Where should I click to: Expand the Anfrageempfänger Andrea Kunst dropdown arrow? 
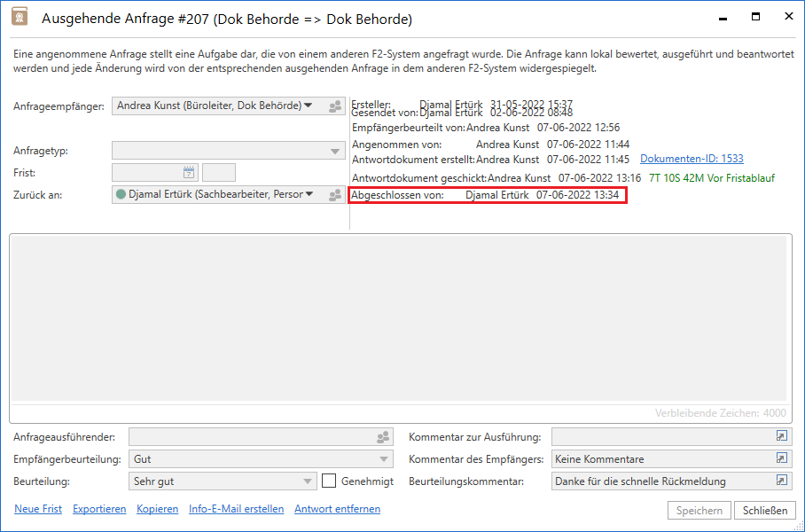pos(309,106)
